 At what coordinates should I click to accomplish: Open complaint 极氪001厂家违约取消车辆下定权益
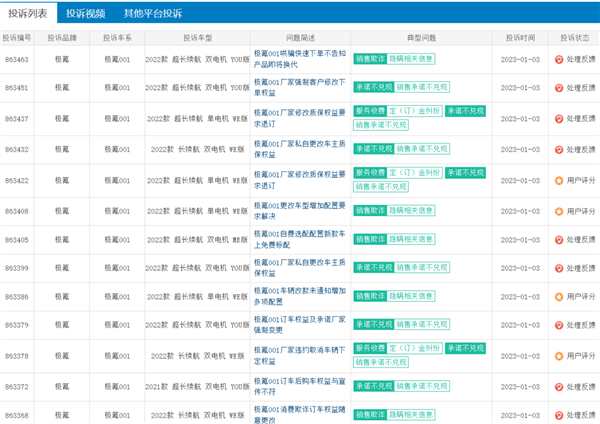[x=300, y=356]
